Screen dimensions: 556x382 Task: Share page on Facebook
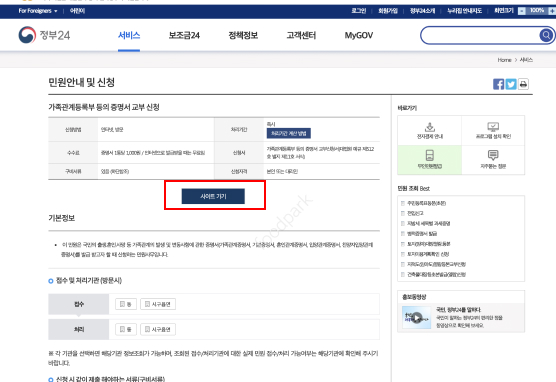click(498, 84)
